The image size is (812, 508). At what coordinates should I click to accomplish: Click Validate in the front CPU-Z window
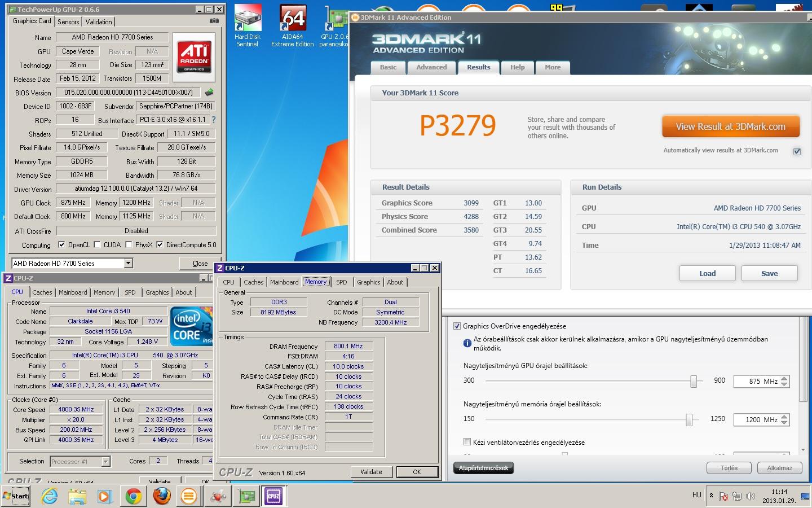371,472
